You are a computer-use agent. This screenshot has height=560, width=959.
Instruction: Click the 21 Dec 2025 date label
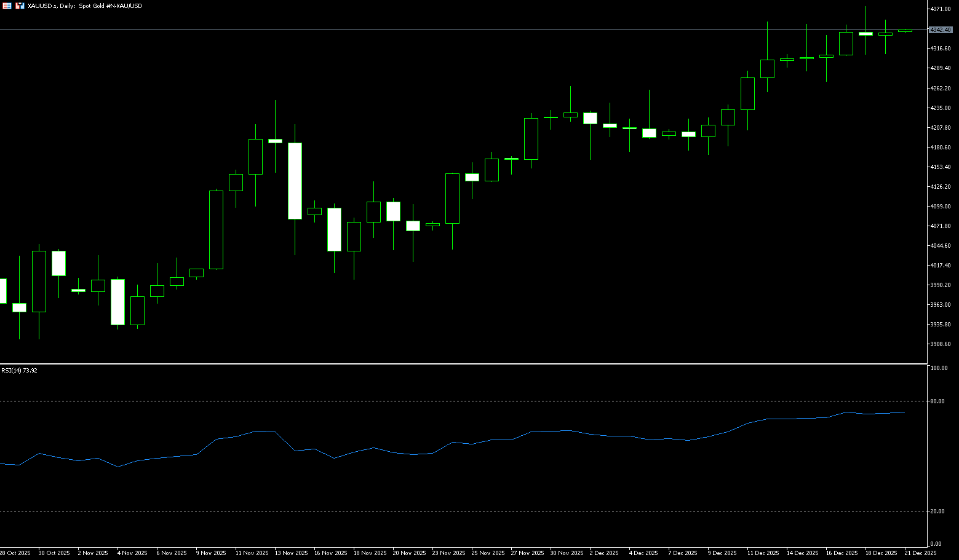tap(920, 553)
